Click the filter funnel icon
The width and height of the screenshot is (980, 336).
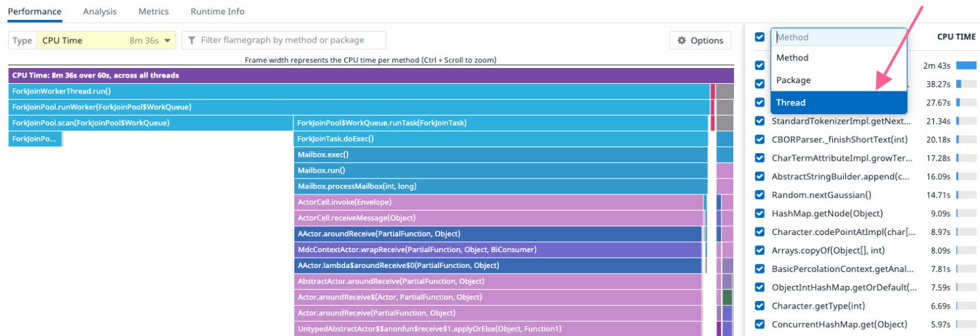pyautogui.click(x=192, y=41)
